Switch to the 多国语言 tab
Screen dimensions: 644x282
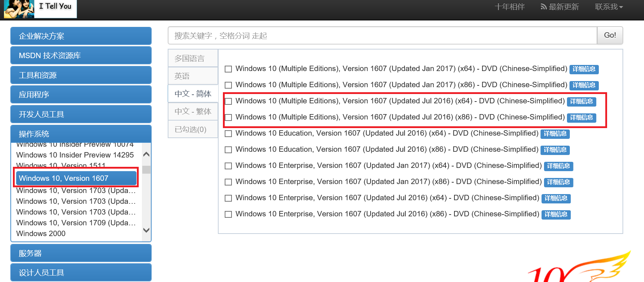point(193,58)
